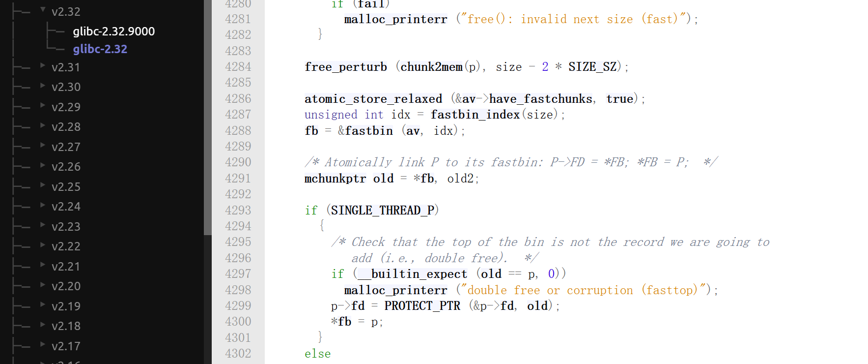Select the v2.31 tree label
This screenshot has height=364, width=868.
(x=66, y=67)
